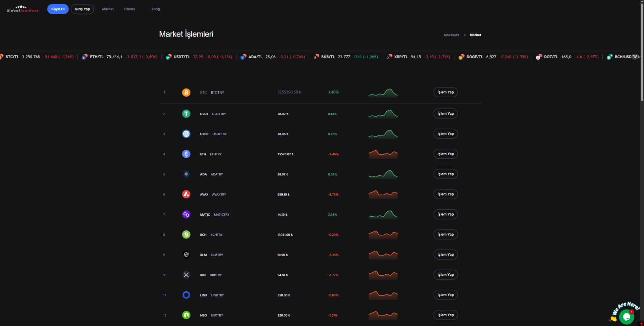
Task: Click the Cardano icon in ADATRY row
Action: coord(186,174)
